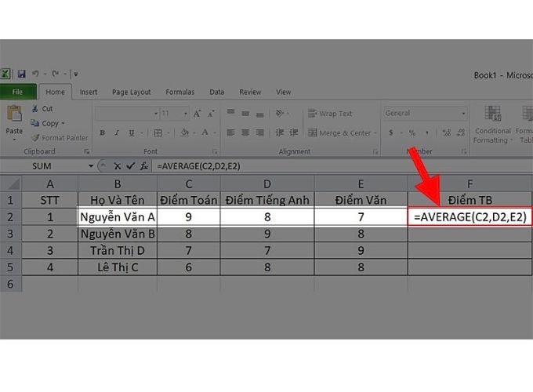This screenshot has height=392, width=533.
Task: Toggle Wrap Text
Action: [330, 114]
